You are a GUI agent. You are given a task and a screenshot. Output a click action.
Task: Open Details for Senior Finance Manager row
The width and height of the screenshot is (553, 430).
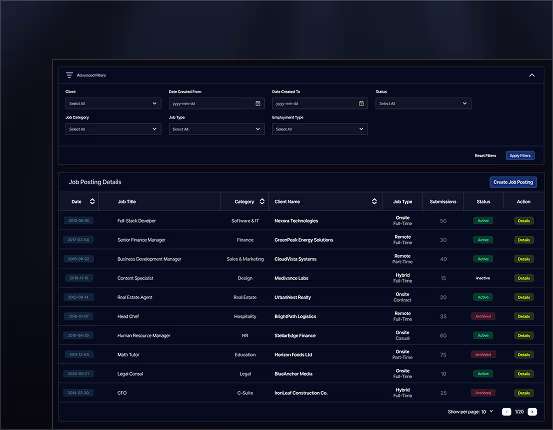point(524,240)
